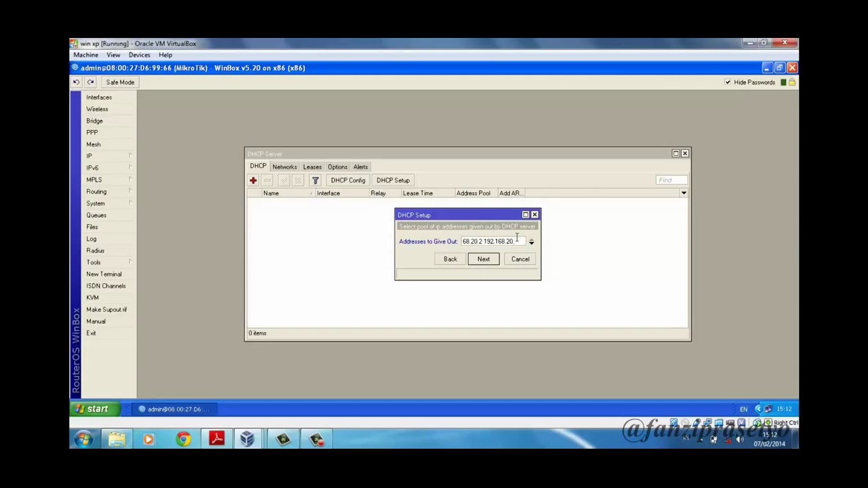
Task: Open Adobe Reader from the taskbar
Action: [x=216, y=439]
